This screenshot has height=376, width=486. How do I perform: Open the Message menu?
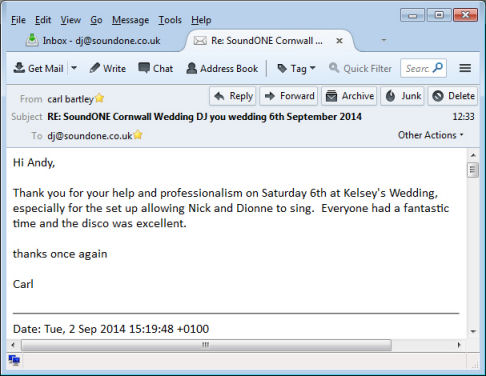130,20
